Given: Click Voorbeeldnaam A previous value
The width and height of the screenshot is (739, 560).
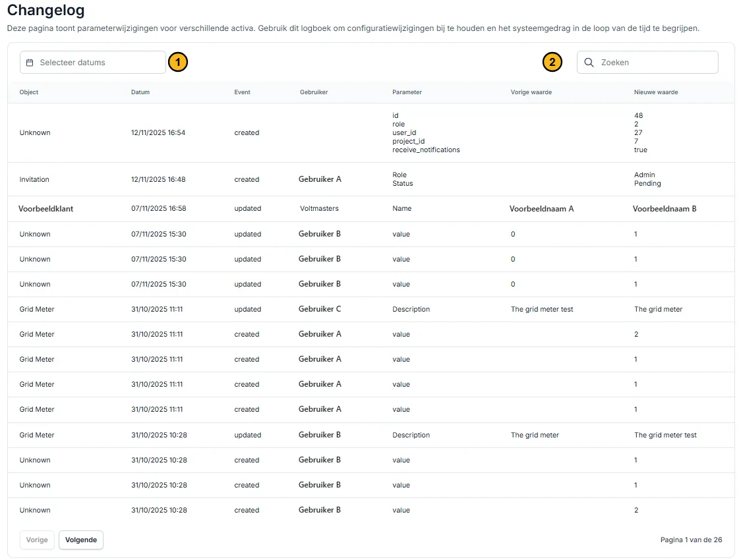Looking at the screenshot, I should coord(541,209).
